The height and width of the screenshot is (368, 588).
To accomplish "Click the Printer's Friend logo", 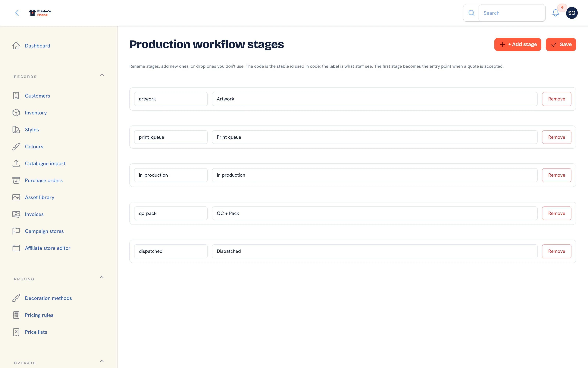I will (x=40, y=13).
